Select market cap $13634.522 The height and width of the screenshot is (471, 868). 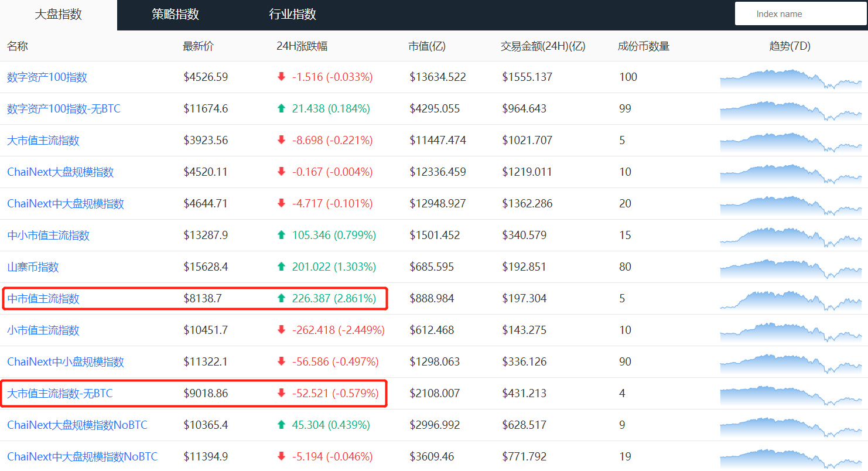pos(438,77)
